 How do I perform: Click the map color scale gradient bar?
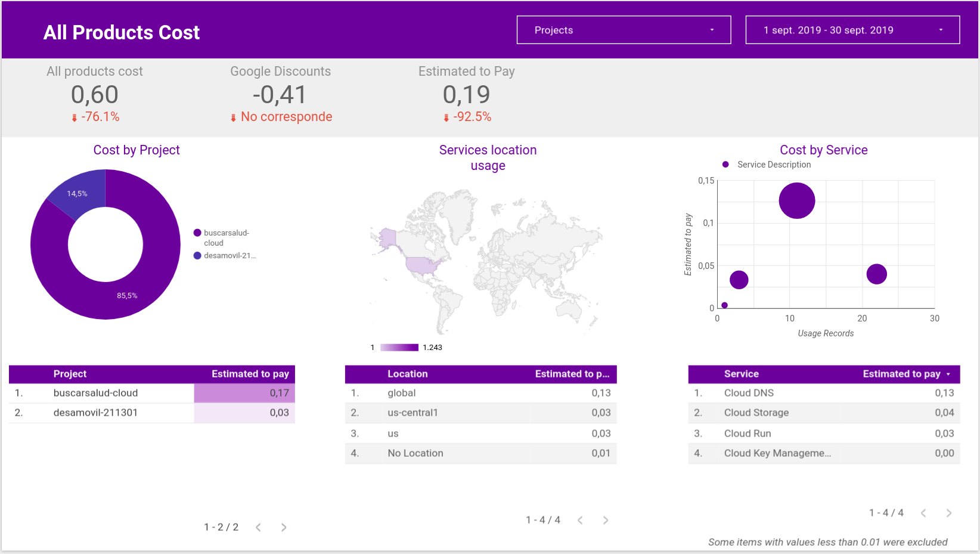[x=399, y=347]
